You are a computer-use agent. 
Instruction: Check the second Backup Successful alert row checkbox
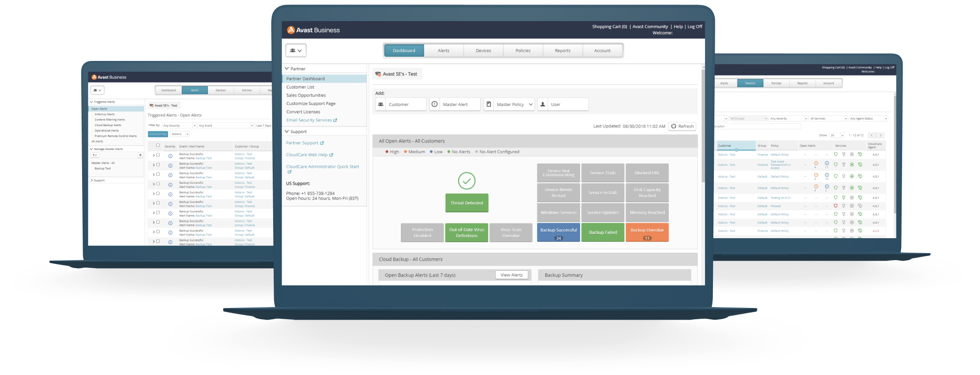[158, 165]
